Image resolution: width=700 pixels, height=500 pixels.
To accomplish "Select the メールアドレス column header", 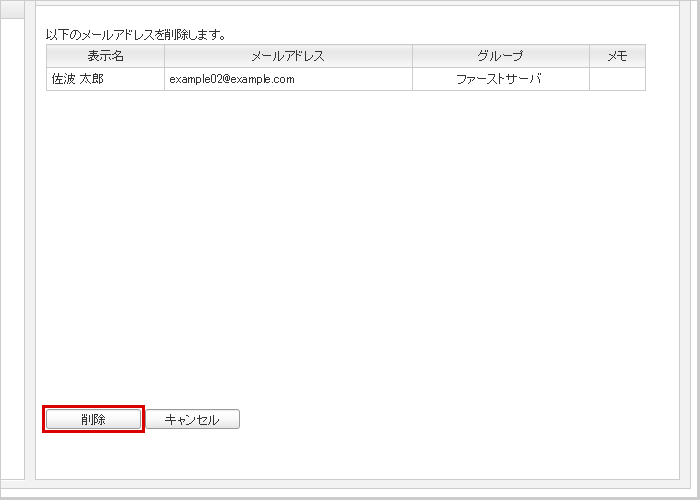I will pyautogui.click(x=288, y=56).
